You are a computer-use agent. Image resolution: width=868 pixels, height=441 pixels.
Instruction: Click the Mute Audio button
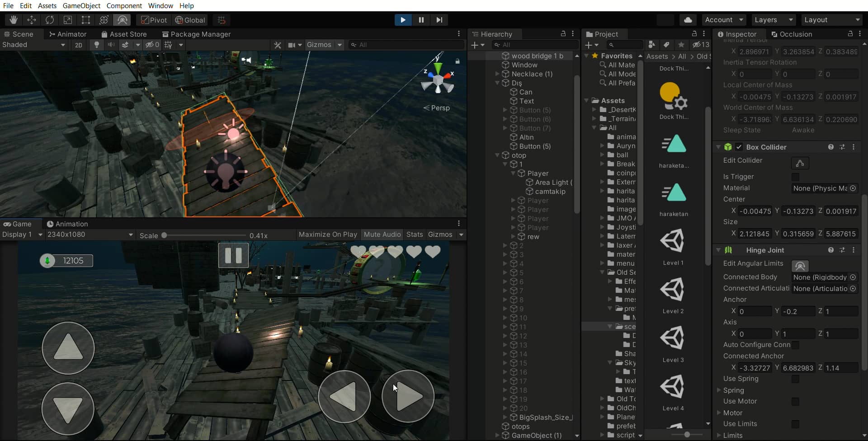tap(382, 234)
